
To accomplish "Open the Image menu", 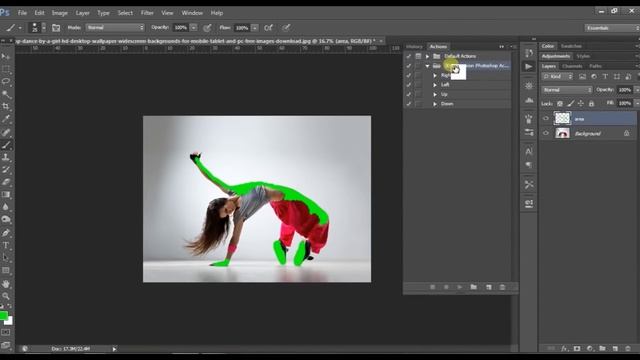I will point(60,13).
